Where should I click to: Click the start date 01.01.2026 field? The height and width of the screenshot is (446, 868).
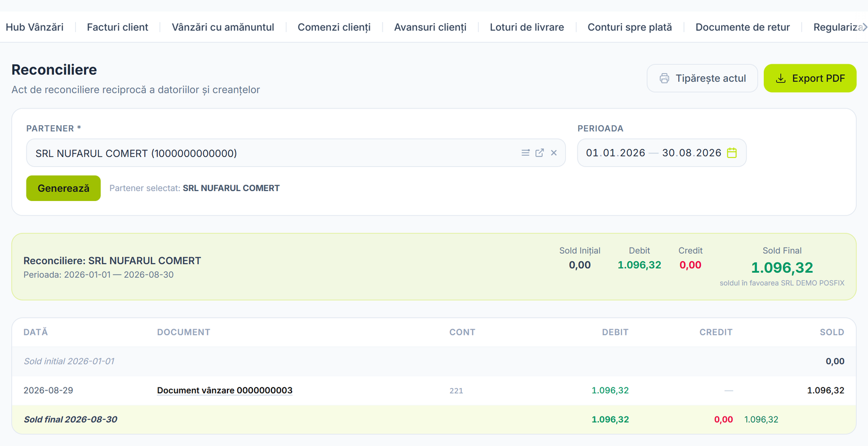pos(616,153)
